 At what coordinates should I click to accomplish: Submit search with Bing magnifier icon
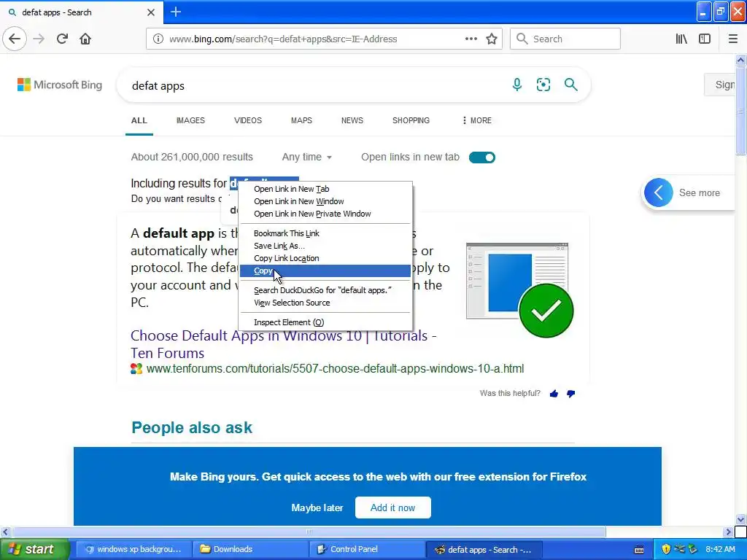pyautogui.click(x=570, y=85)
